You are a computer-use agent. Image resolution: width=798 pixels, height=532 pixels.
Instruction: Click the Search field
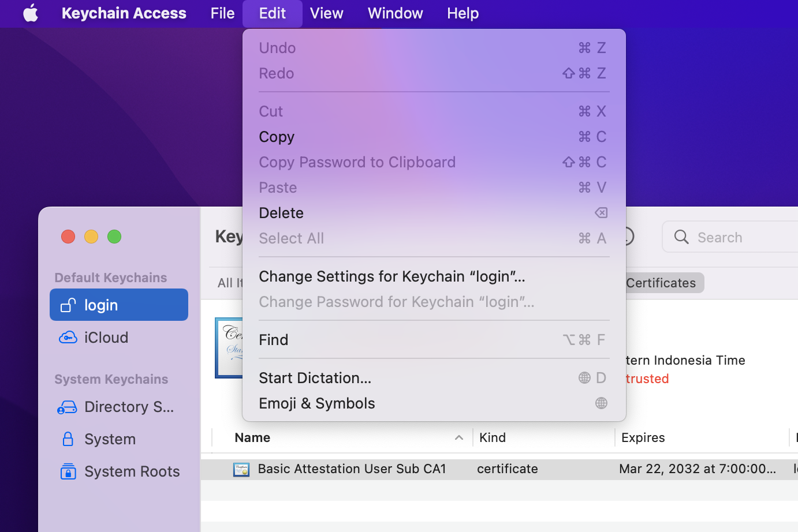click(x=730, y=237)
